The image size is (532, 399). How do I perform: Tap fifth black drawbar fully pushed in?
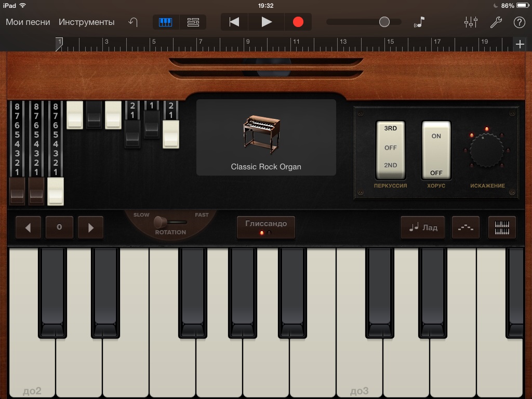[94, 115]
